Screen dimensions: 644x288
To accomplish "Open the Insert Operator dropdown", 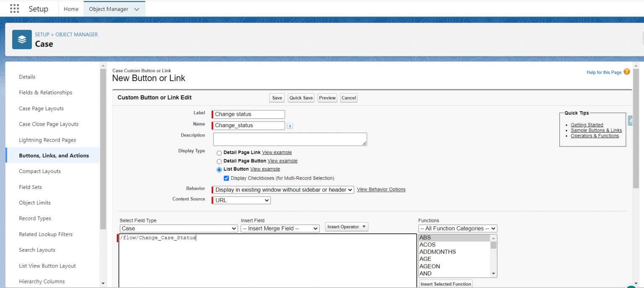I will pyautogui.click(x=346, y=227).
